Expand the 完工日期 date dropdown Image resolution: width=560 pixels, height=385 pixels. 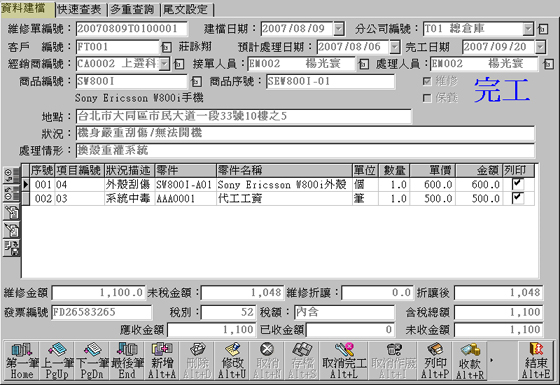coord(540,47)
